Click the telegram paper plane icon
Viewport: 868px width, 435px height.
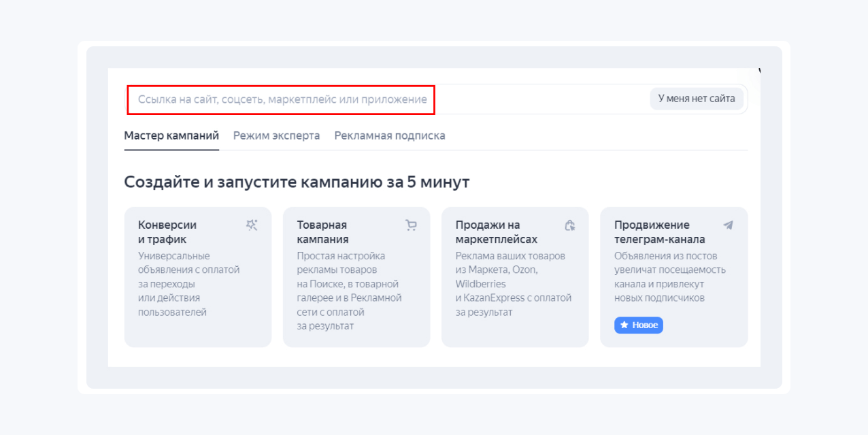point(728,225)
